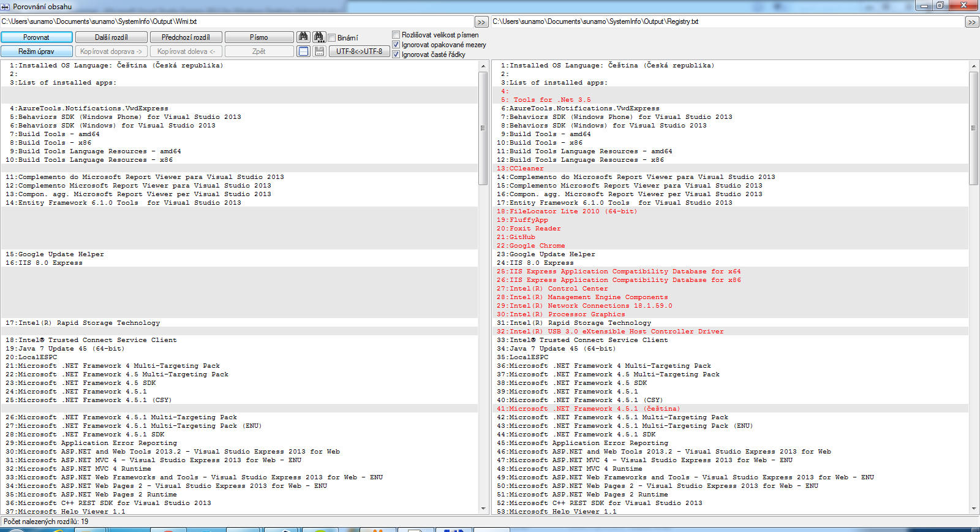Click right pane line '45:Microsoft Application Error Reporting'
This screenshot has width=980, height=532.
(x=730, y=443)
